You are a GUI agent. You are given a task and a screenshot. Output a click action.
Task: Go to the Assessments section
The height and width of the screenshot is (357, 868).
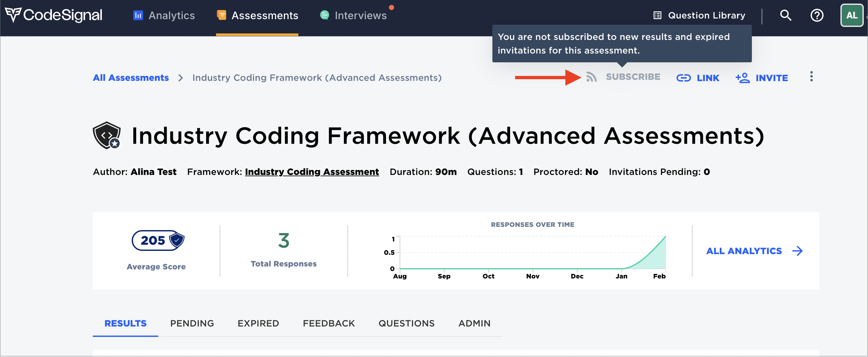pyautogui.click(x=258, y=16)
